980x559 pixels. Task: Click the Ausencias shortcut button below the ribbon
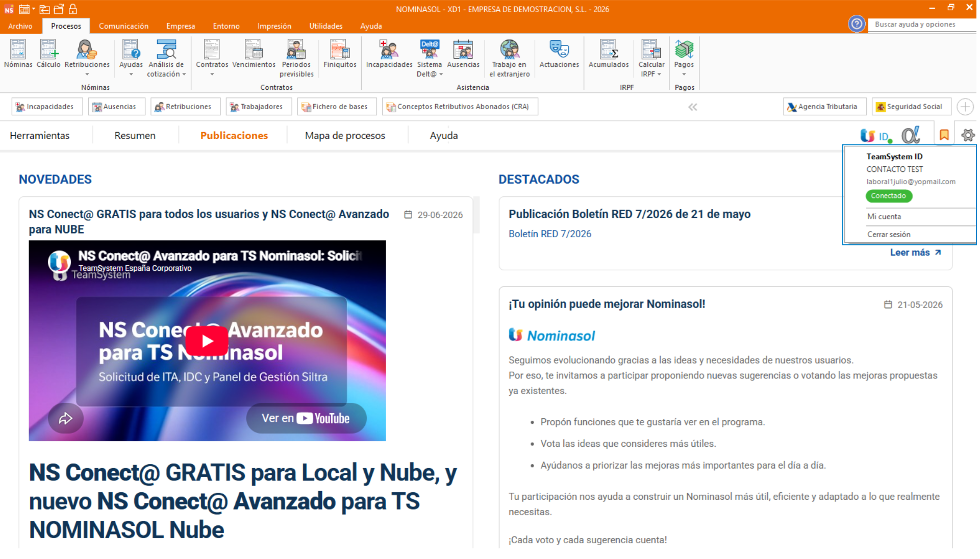coord(116,107)
